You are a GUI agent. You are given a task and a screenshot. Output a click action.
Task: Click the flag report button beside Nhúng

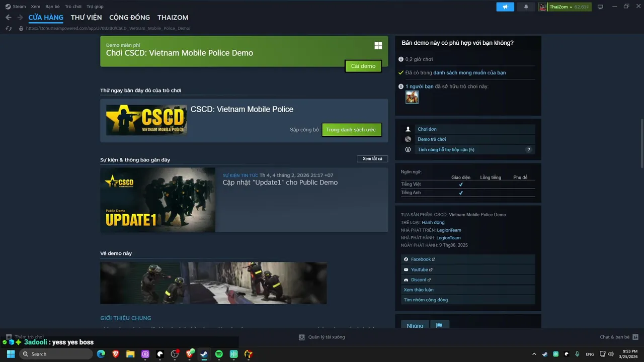[439, 325]
